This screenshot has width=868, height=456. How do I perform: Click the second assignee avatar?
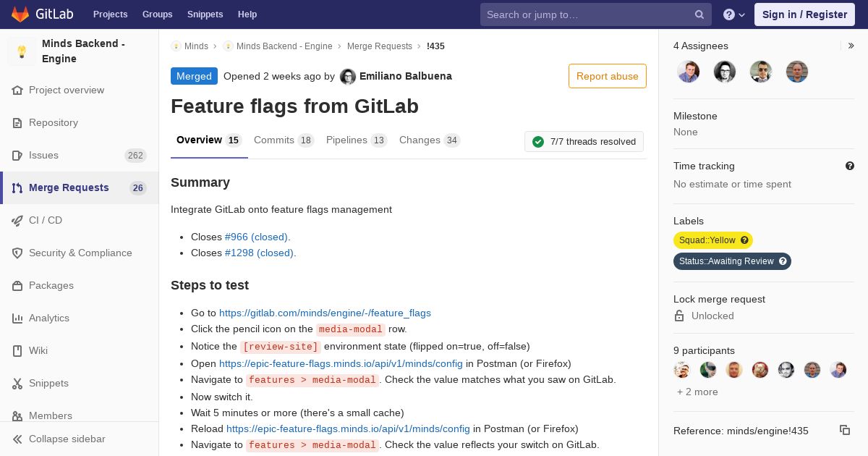click(725, 72)
